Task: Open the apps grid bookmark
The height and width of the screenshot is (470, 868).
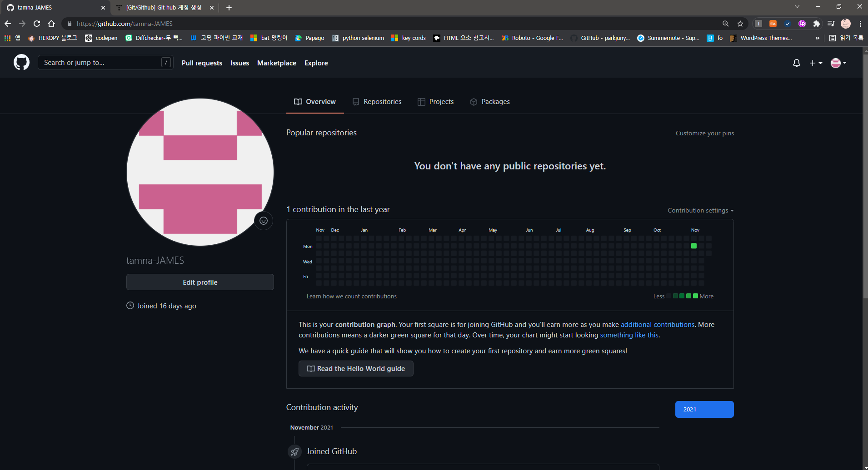Action: coord(12,38)
